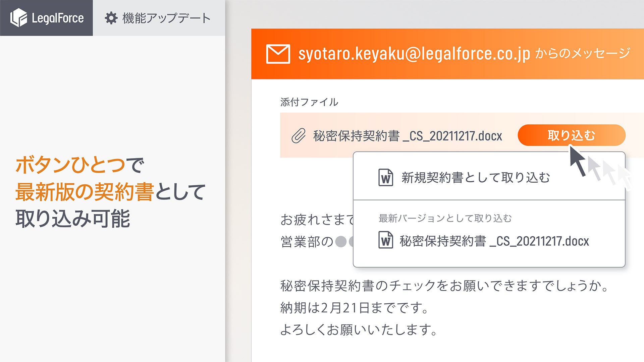This screenshot has width=644, height=362.
Task: Click the ボタンひとつで headline text
Action: point(80,165)
